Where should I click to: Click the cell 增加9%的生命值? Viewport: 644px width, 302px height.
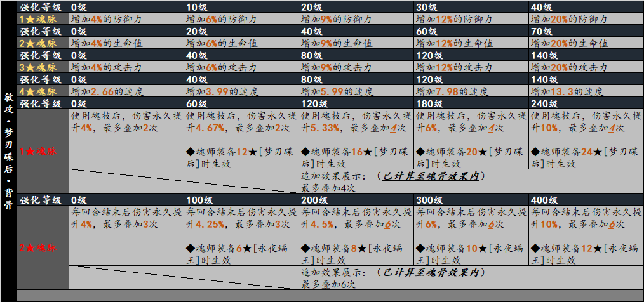pyautogui.click(x=356, y=43)
